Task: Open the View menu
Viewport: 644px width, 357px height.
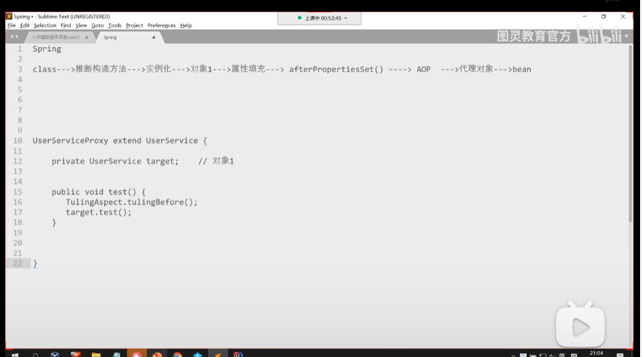Action: click(x=81, y=26)
